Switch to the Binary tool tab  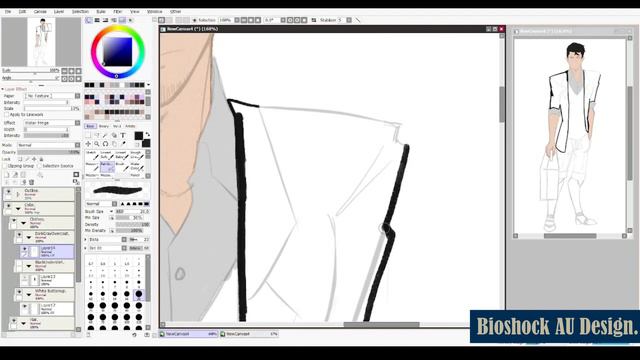(x=104, y=126)
